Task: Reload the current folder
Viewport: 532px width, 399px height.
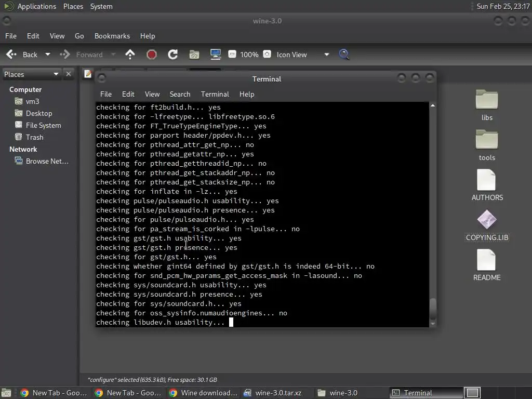Action: pos(172,54)
